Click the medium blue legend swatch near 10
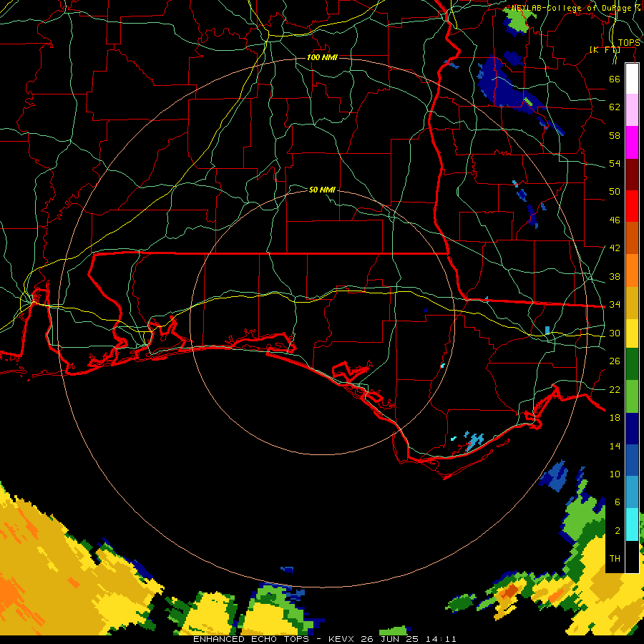 pos(632,460)
